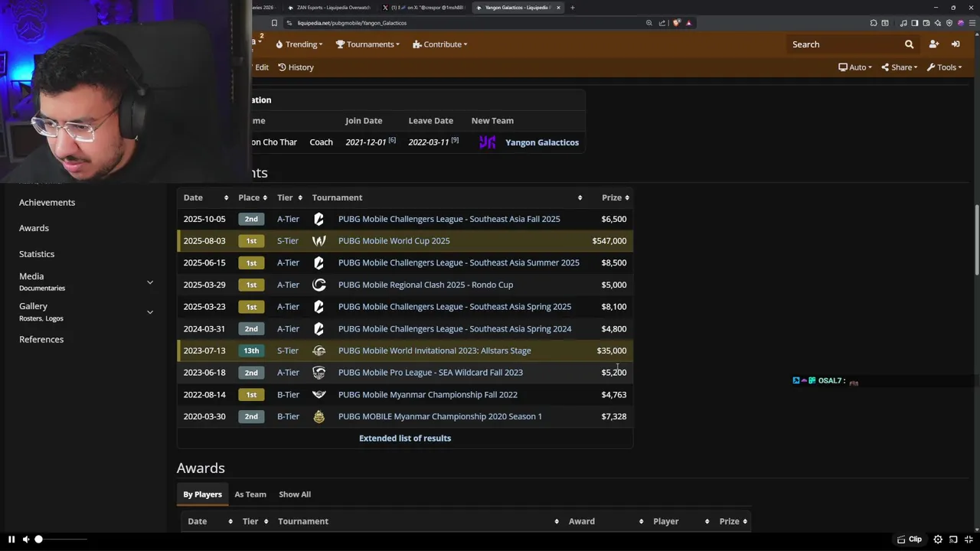Click the 13th place badge
This screenshot has width=980, height=551.
coord(251,350)
